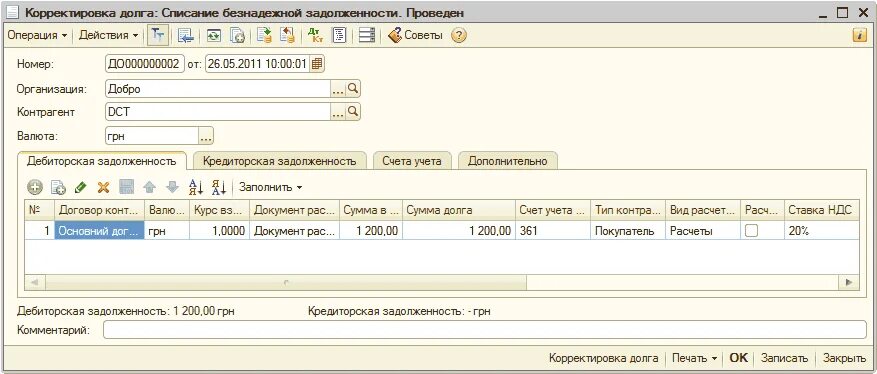
Task: Add a new row with green plus icon
Action: 35,187
